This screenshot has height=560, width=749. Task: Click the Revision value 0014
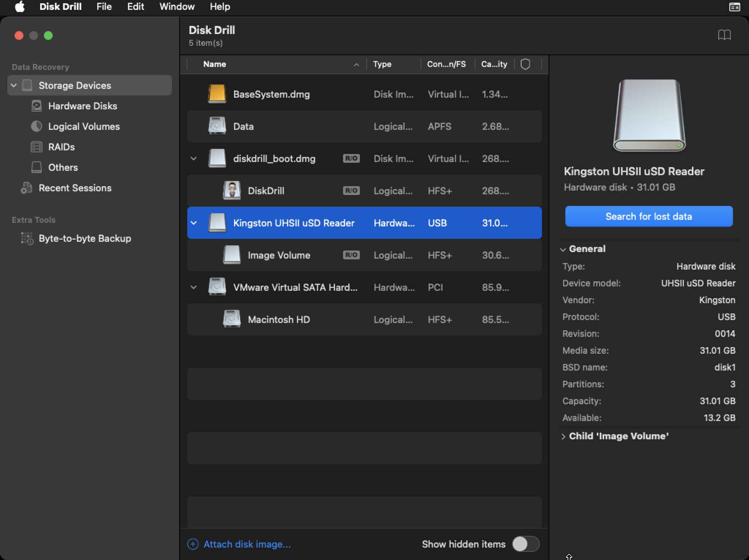[x=725, y=334]
